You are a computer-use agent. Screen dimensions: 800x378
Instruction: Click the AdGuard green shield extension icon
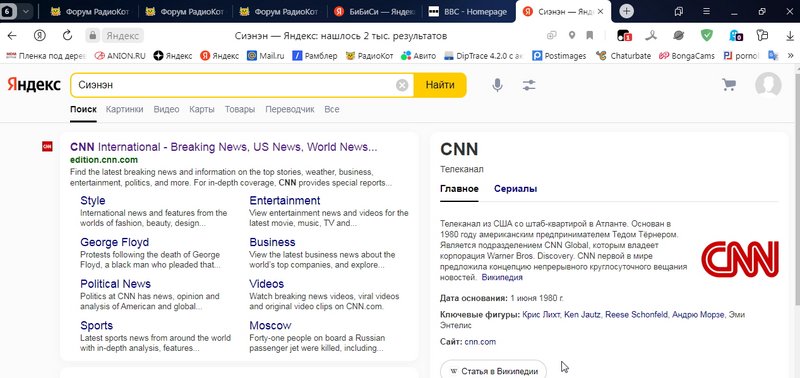click(x=706, y=35)
